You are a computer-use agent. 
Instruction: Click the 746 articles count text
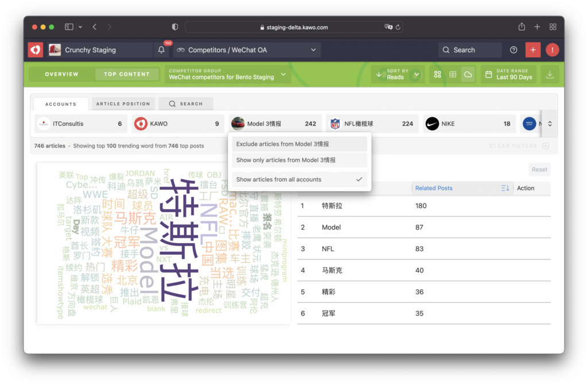pos(49,146)
